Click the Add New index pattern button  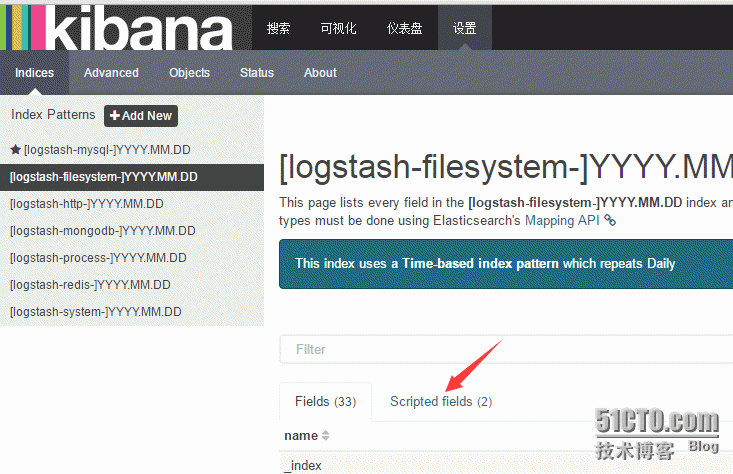(x=141, y=115)
